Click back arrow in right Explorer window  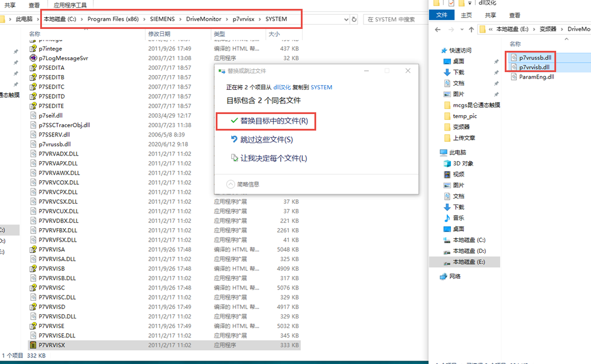click(x=438, y=29)
